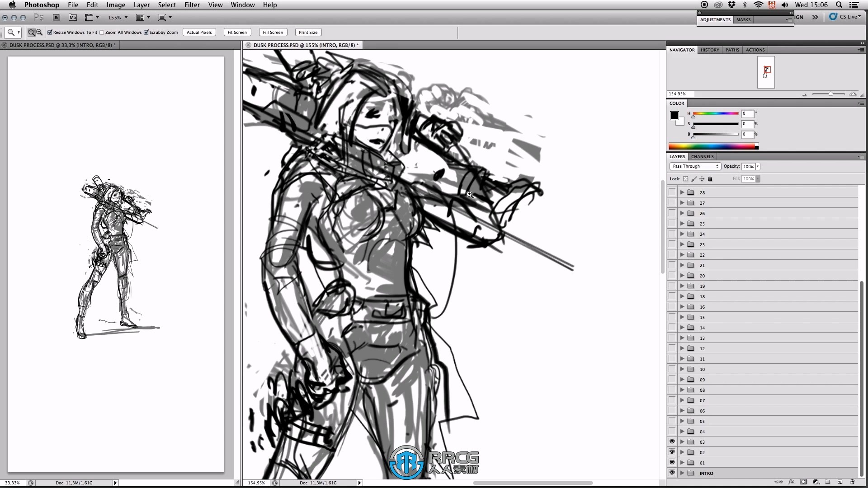This screenshot has width=868, height=488.
Task: Pick a color from the spectrum ramp
Action: [713, 146]
